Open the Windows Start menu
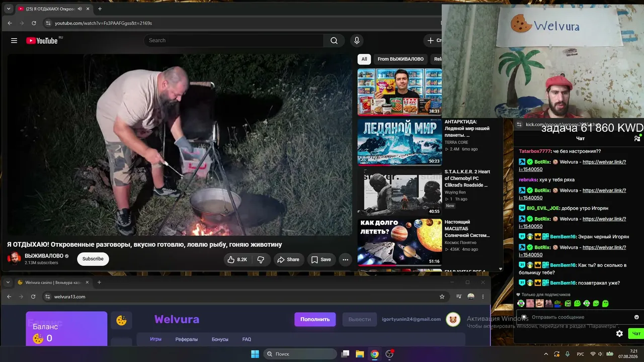644x362 pixels. [x=255, y=354]
